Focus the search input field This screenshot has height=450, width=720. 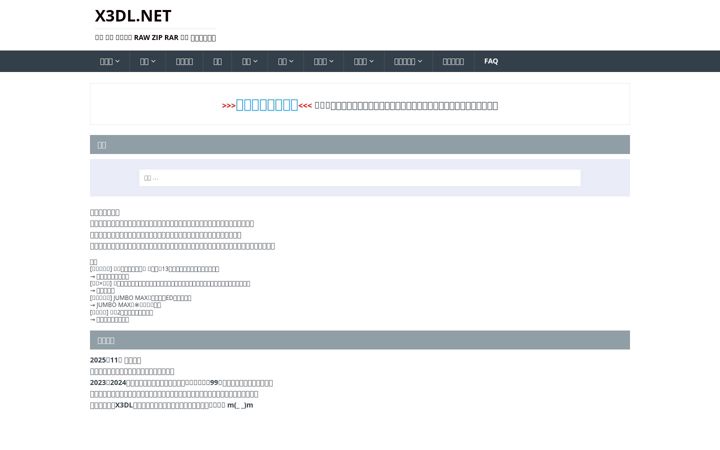pos(360,178)
